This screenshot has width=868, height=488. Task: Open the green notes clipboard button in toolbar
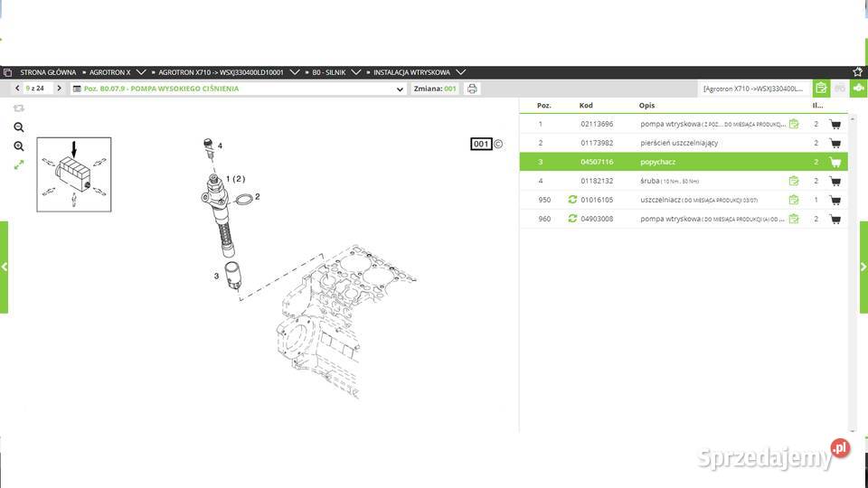point(821,88)
